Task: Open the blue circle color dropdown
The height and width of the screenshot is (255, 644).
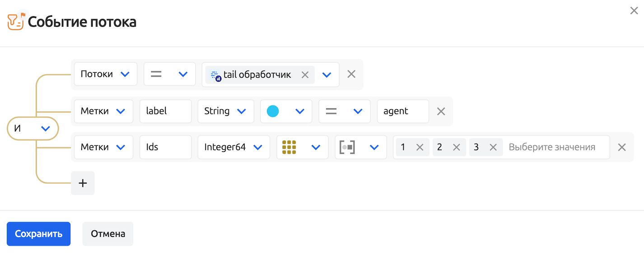Action: pos(286,111)
